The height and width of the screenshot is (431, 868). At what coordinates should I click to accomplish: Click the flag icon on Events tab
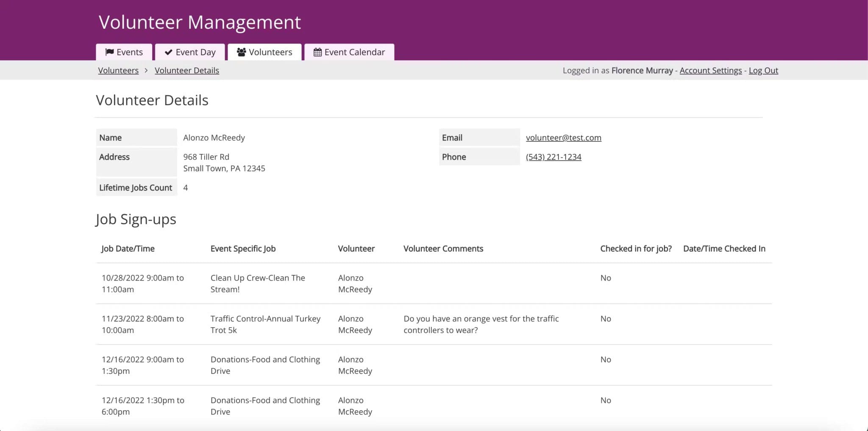(110, 52)
